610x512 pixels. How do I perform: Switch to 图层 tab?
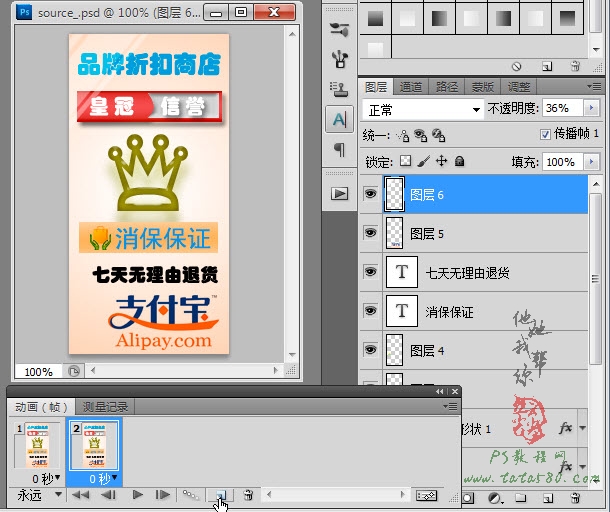375,87
